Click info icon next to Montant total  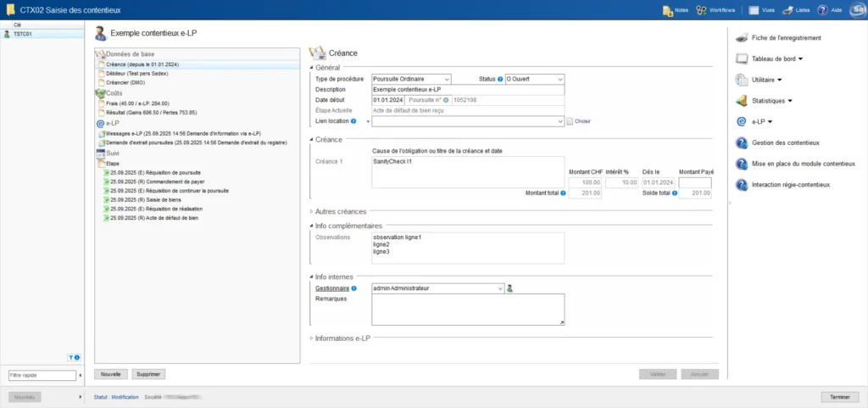pyautogui.click(x=563, y=193)
